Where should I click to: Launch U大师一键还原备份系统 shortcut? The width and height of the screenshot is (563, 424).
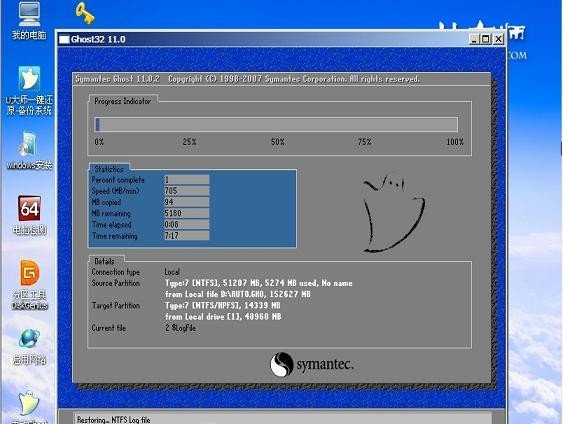[29, 90]
